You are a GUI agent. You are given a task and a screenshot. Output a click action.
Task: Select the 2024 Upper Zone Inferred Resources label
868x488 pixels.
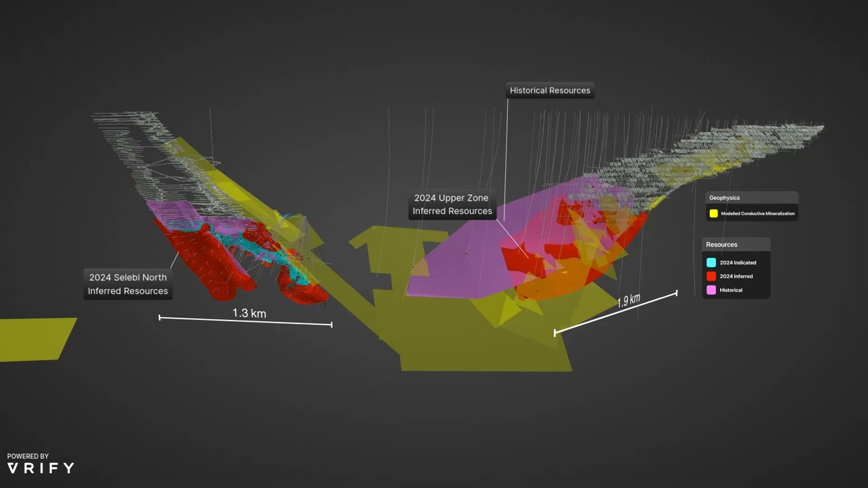coord(452,205)
